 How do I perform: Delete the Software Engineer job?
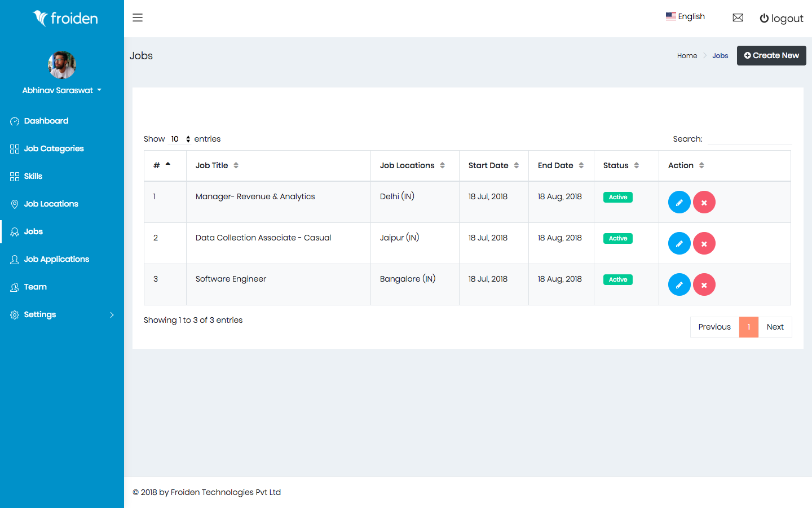tap(704, 284)
